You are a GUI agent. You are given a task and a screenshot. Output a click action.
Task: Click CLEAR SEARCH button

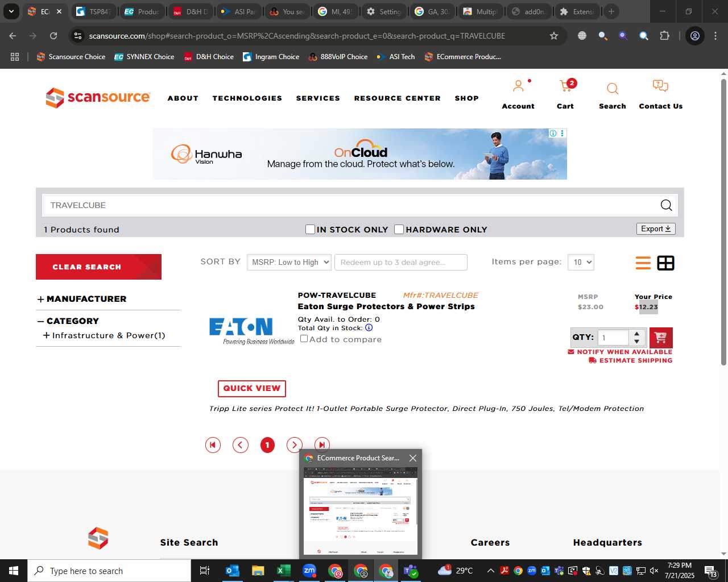coord(98,267)
